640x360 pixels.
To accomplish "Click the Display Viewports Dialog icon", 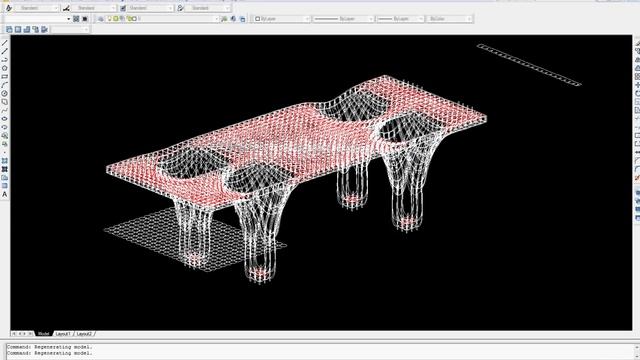I will point(9,29).
